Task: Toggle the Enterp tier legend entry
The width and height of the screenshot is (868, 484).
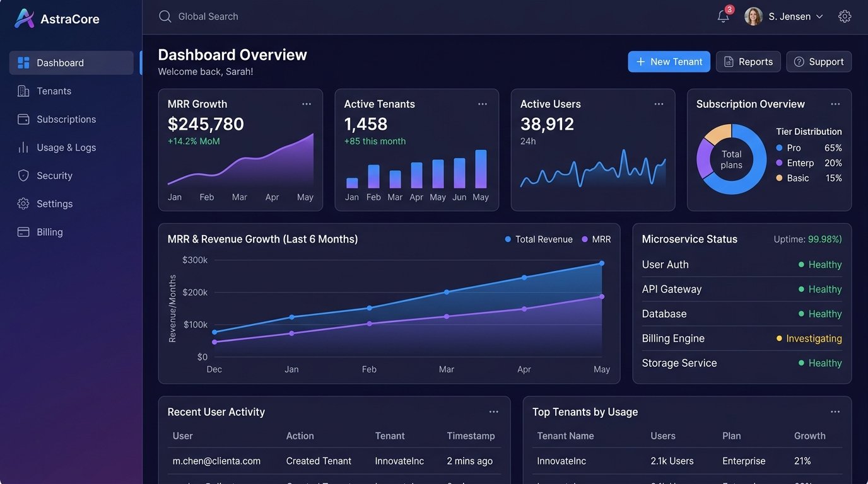Action: [x=809, y=163]
